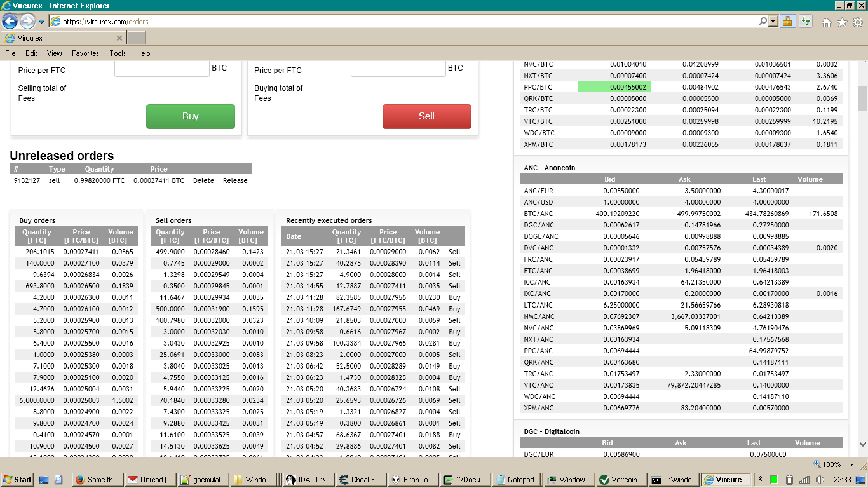This screenshot has height=488, width=868.
Task: Click the second quick launch icon after Start
Action: pyautogui.click(x=58, y=480)
